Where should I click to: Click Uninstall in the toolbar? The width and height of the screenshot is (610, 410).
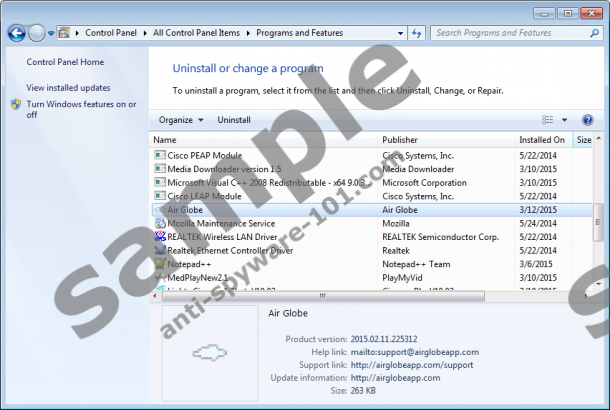tap(234, 120)
